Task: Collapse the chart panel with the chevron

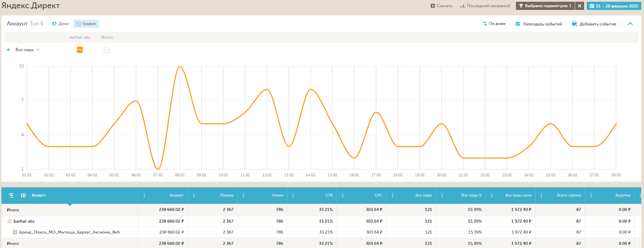Action: click(630, 24)
